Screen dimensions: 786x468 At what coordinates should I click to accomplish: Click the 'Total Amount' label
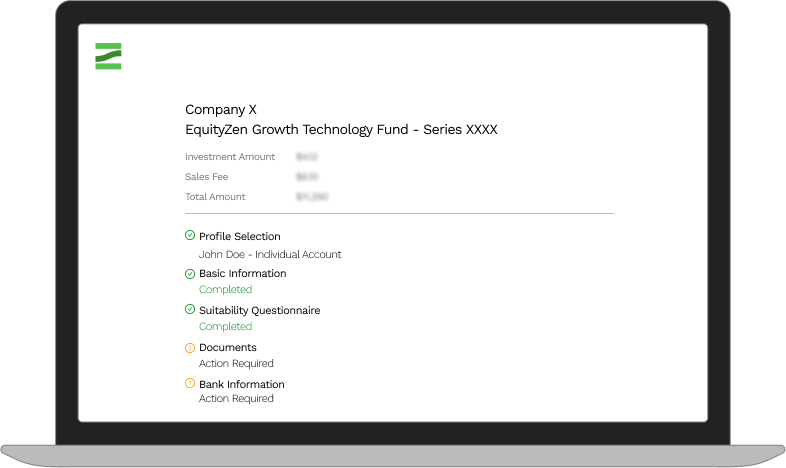coord(215,197)
